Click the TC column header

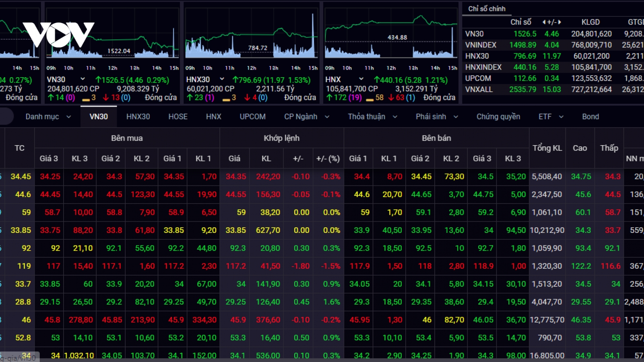tap(19, 148)
